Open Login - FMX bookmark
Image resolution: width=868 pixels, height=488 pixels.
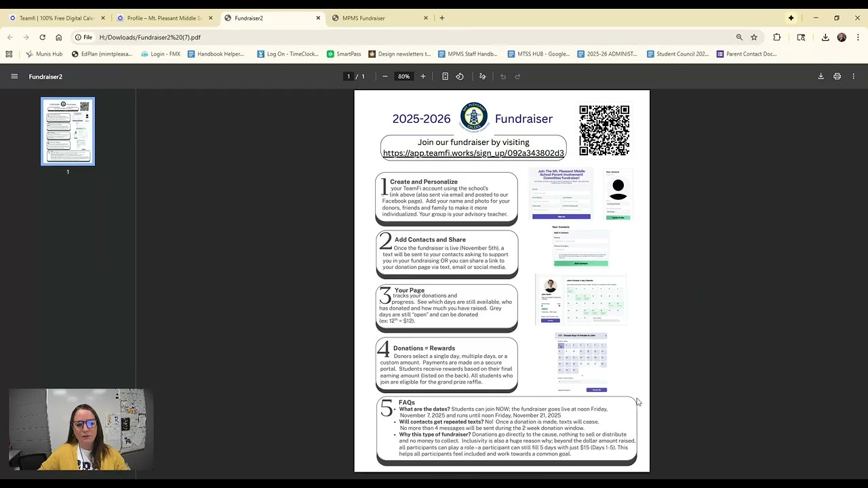coord(161,54)
